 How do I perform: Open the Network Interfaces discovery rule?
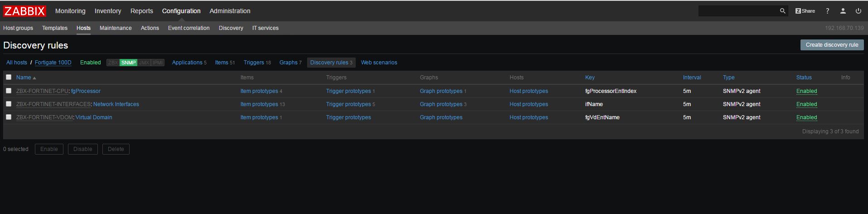tap(116, 104)
